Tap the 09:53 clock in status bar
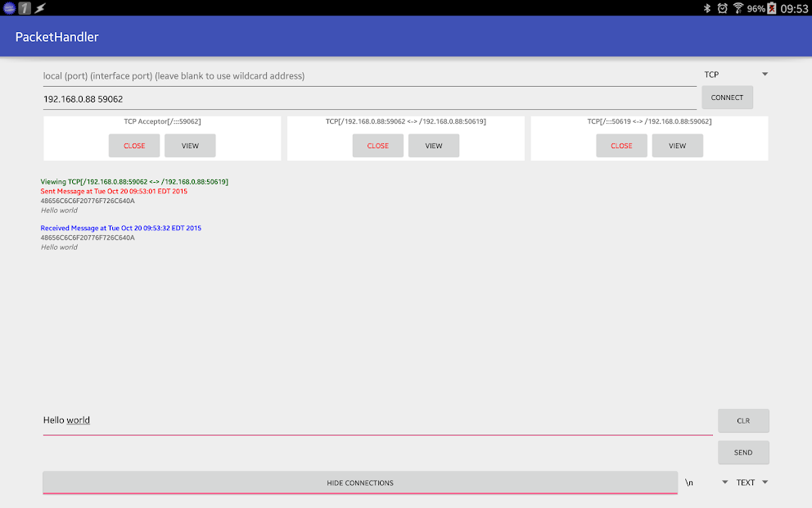This screenshot has width=812, height=508. [794, 9]
